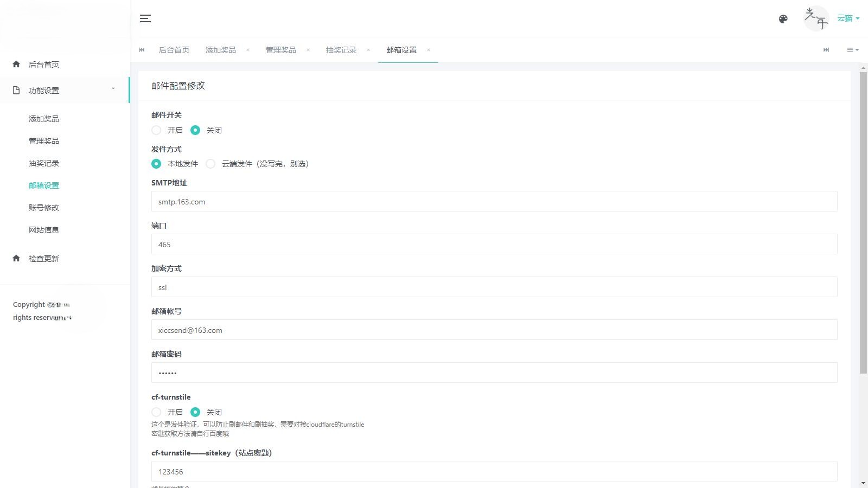Close the 添加奖品 tab
Image resolution: width=868 pixels, height=488 pixels.
coord(248,50)
